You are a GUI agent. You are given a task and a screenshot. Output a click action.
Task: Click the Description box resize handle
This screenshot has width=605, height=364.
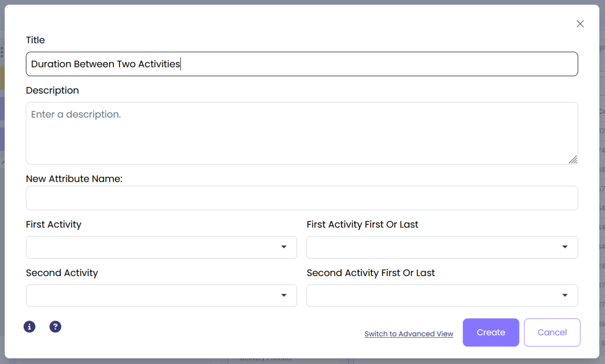(572, 160)
